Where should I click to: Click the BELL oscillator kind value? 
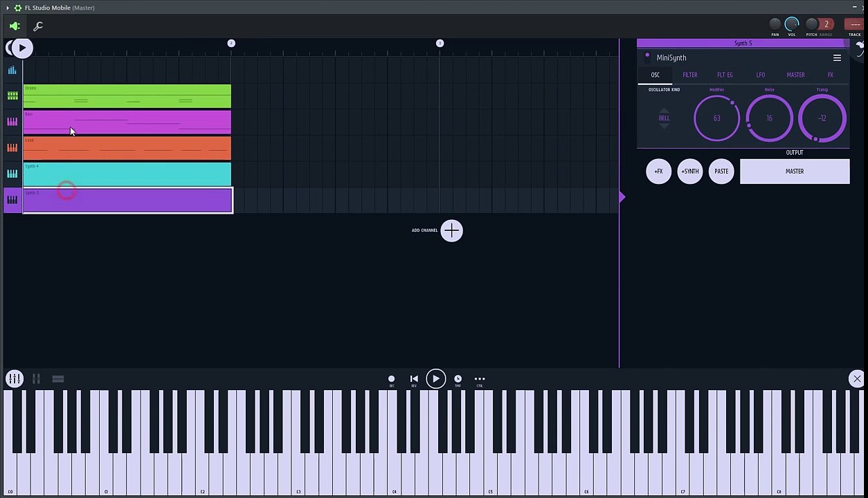(664, 118)
